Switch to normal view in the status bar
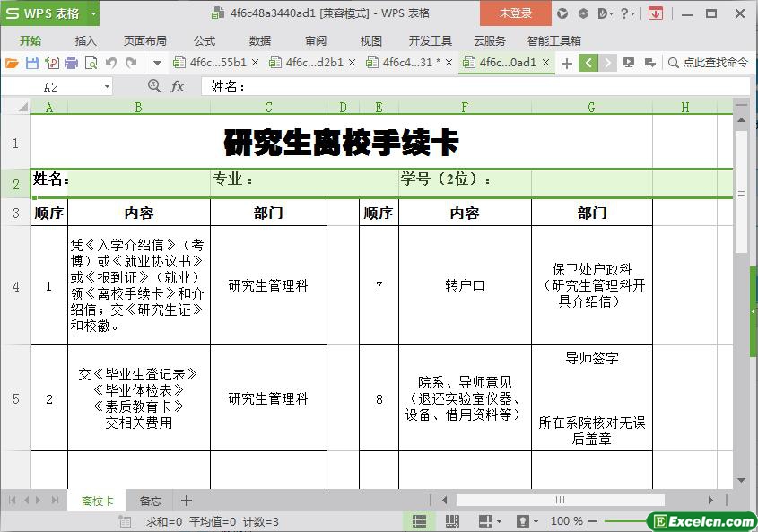 (x=420, y=521)
